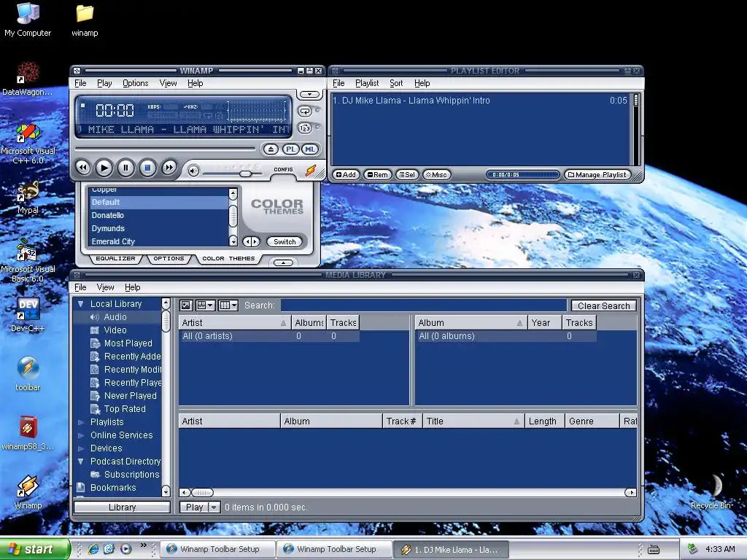Collapse the config drawer with up arrow
747x560 pixels.
coord(284,262)
